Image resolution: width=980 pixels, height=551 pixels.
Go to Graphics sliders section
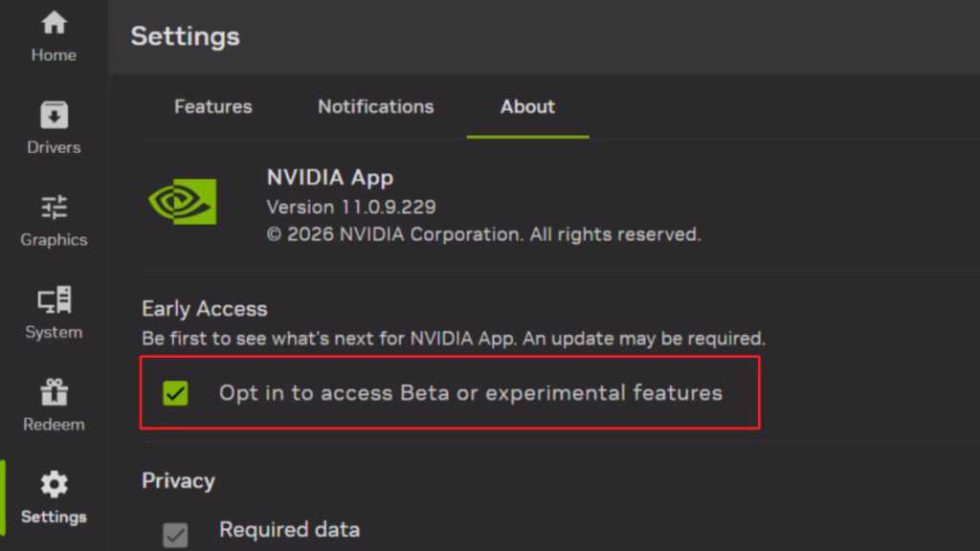point(54,221)
